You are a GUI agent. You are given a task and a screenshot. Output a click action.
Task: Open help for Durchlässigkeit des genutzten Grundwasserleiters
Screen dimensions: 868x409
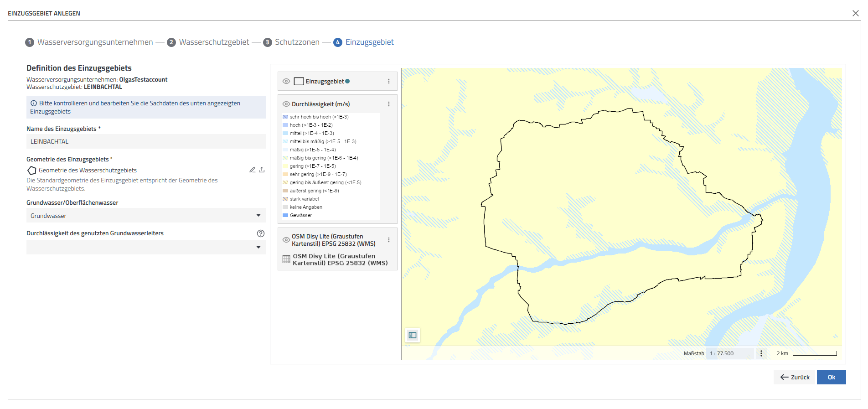coord(261,233)
